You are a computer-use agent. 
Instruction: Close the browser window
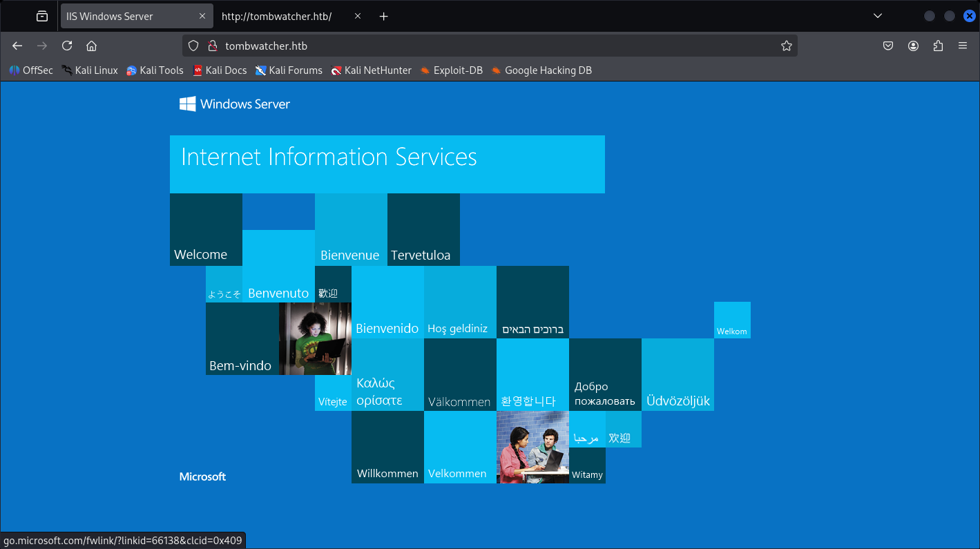(x=969, y=16)
